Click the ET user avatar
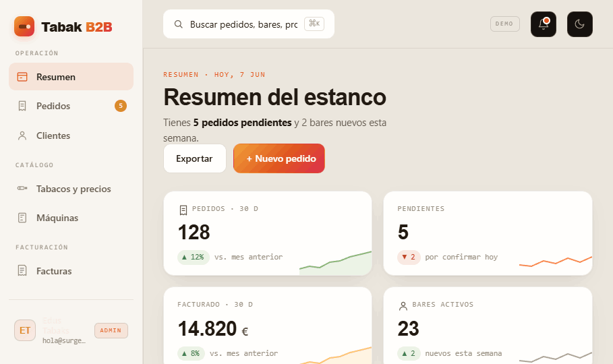613x364 pixels. (x=25, y=330)
